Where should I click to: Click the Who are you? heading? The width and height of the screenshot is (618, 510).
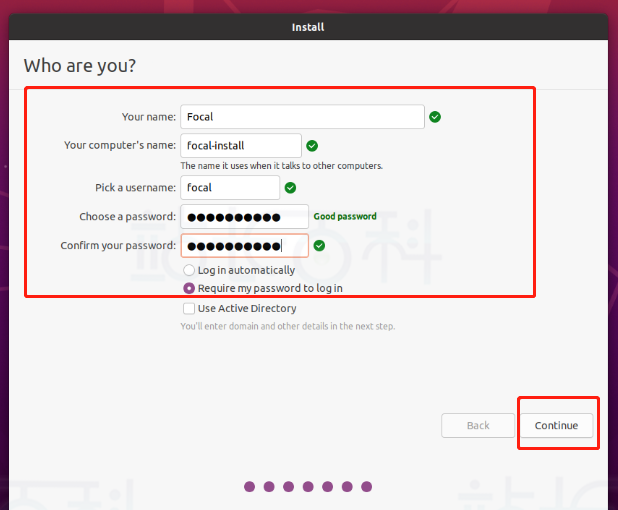click(x=80, y=66)
